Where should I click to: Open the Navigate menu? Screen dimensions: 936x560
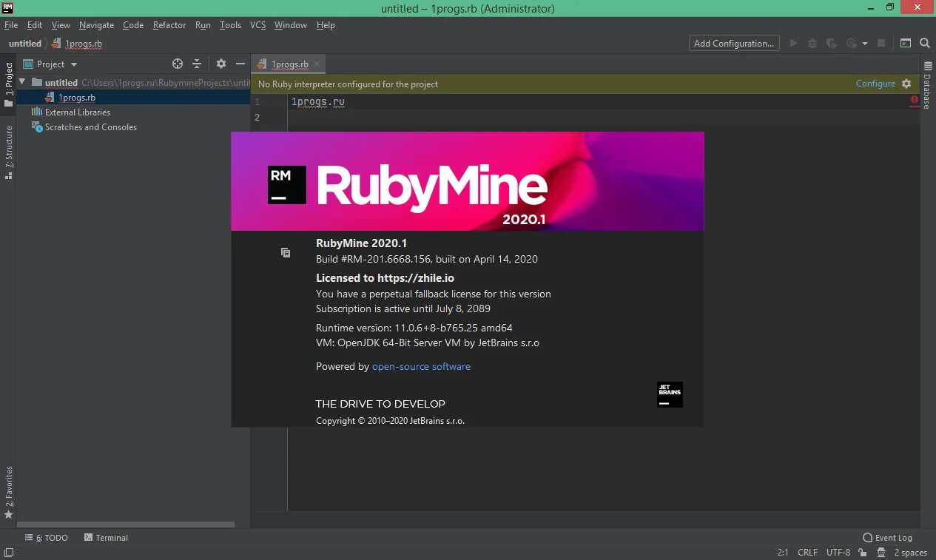click(97, 24)
